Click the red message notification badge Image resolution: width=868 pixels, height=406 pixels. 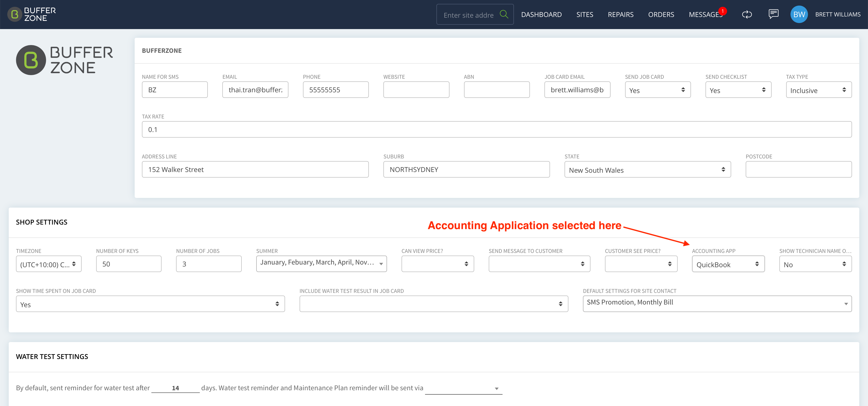pos(722,11)
